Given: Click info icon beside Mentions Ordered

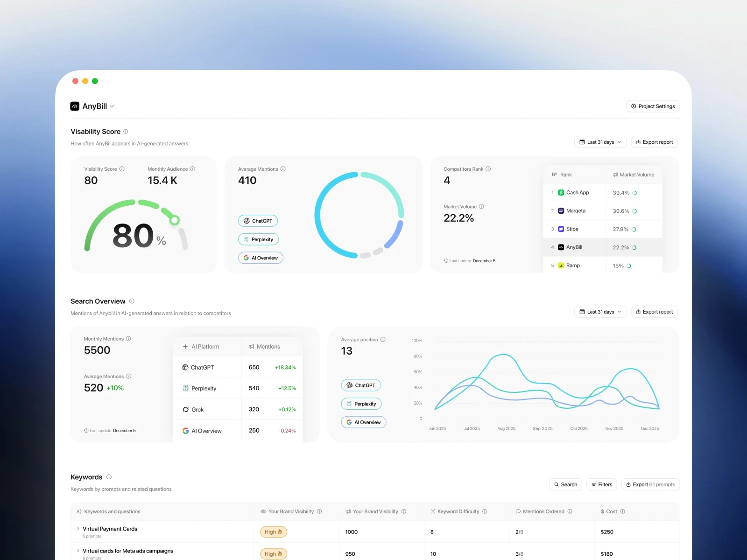Looking at the screenshot, I should (x=570, y=511).
